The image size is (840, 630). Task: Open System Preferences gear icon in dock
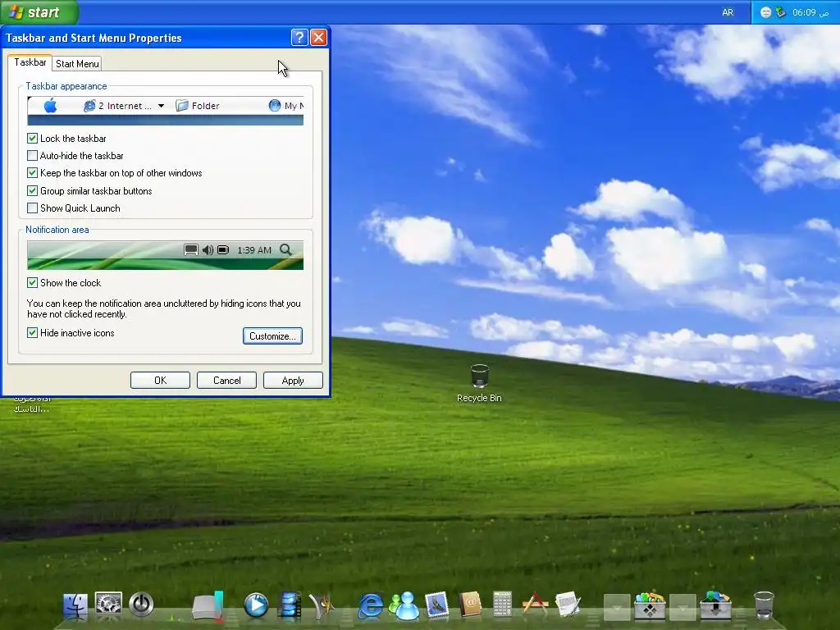[x=108, y=605]
